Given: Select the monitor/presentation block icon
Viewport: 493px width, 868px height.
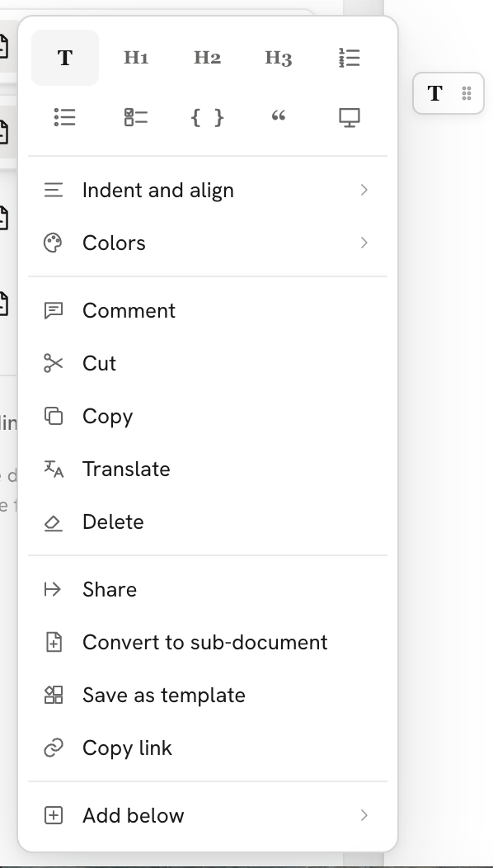Looking at the screenshot, I should pos(350,117).
